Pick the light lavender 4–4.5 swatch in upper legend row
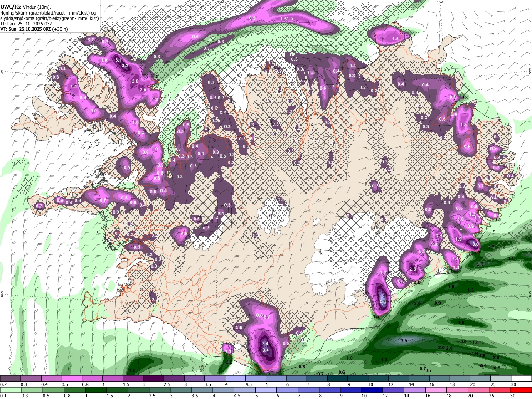This screenshot has width=532, height=399. coord(235,379)
